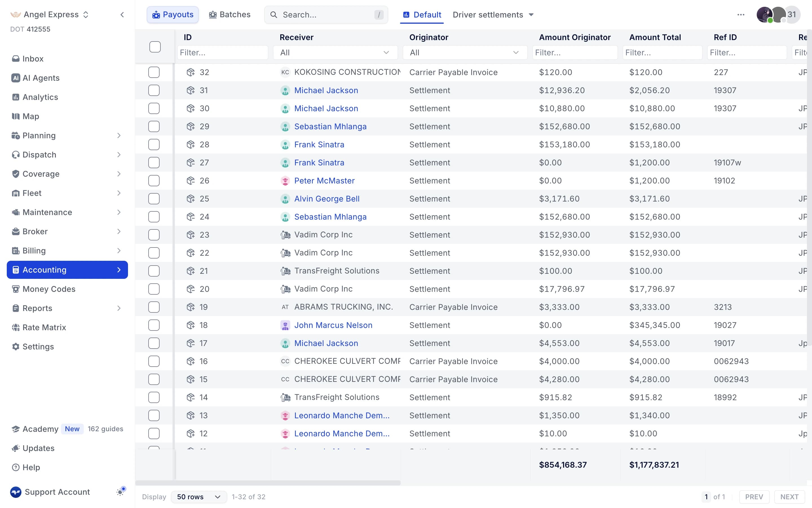
Task: Tick the select-all checkbox in header
Action: 155,47
